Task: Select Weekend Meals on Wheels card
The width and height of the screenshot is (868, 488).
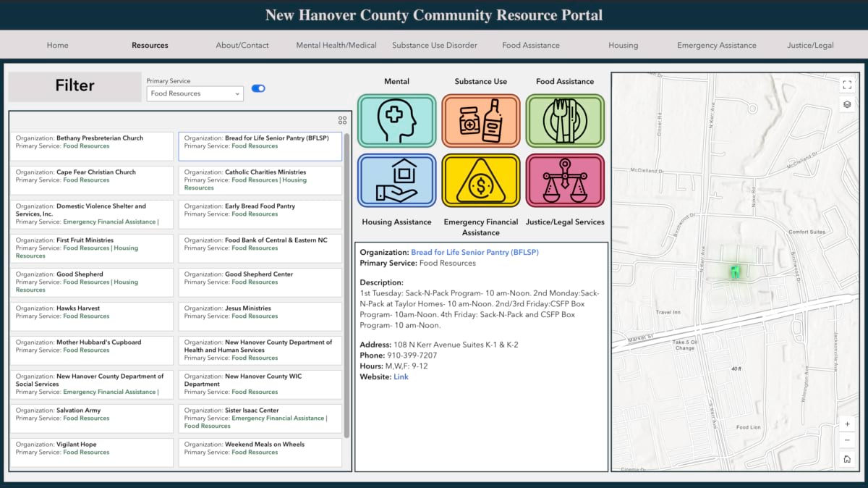Action: pyautogui.click(x=260, y=453)
